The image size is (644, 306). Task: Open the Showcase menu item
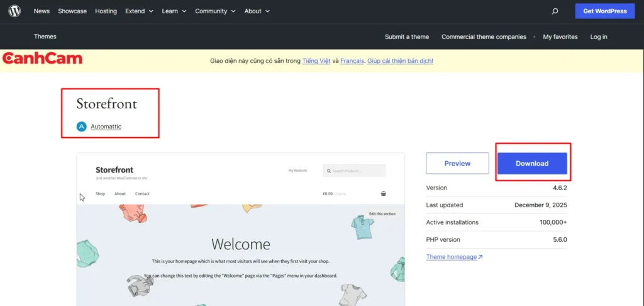(72, 11)
